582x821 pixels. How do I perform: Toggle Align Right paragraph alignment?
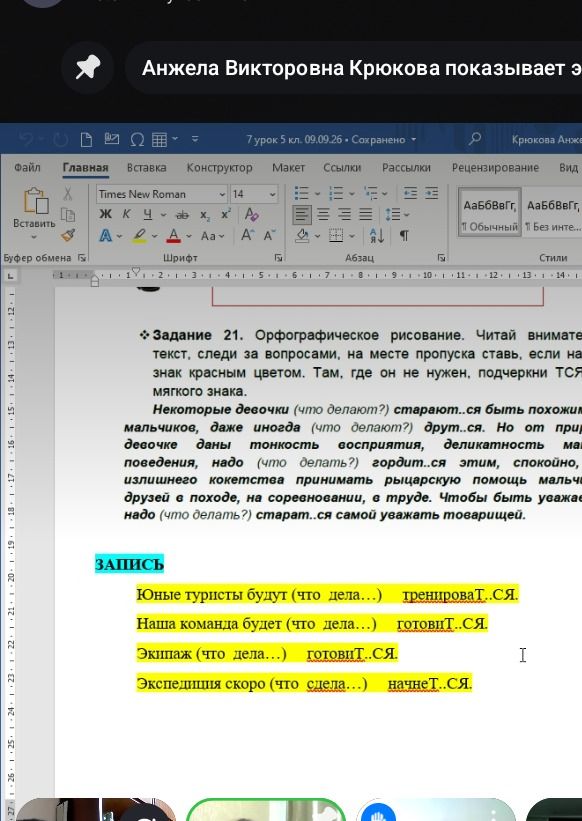point(344,214)
